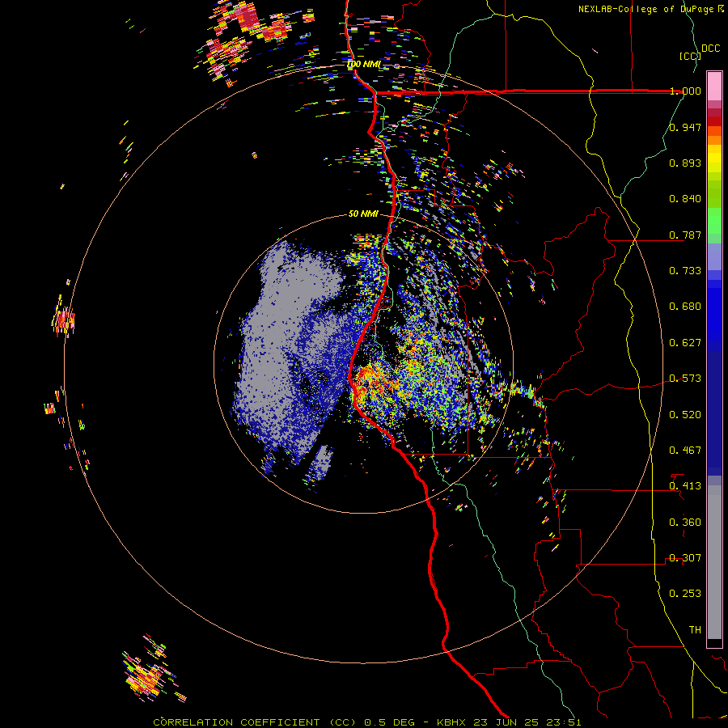This screenshot has height=728, width=728.
Task: Click the 100 NMI range ring label
Action: [363, 64]
